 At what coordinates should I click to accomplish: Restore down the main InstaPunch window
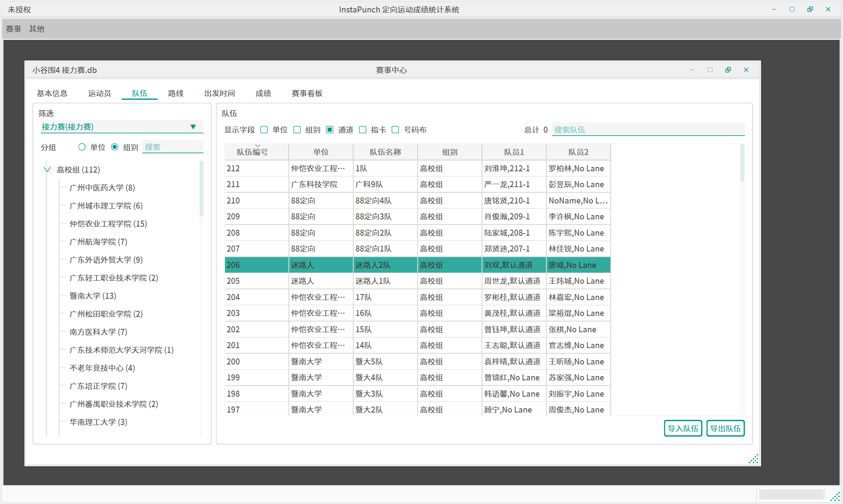tap(810, 9)
